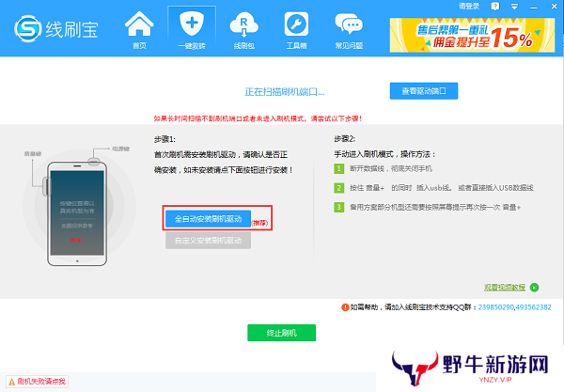Open the 首页 home tab
This screenshot has width=564, height=392.
point(139,30)
